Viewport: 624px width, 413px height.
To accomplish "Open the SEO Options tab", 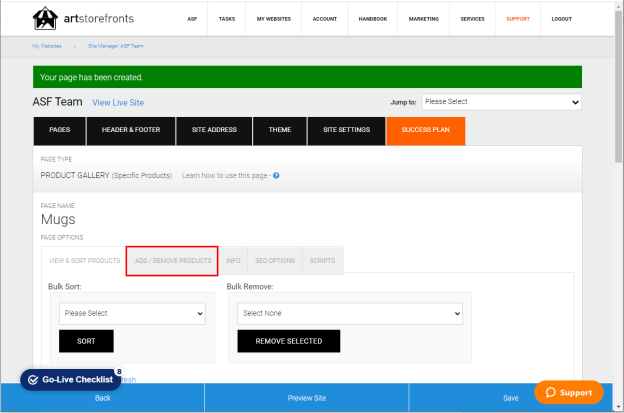I will tap(275, 261).
